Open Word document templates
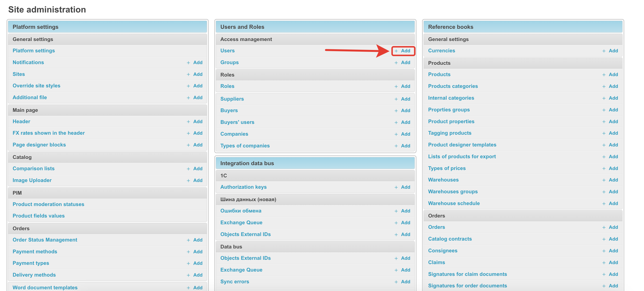 click(x=45, y=287)
